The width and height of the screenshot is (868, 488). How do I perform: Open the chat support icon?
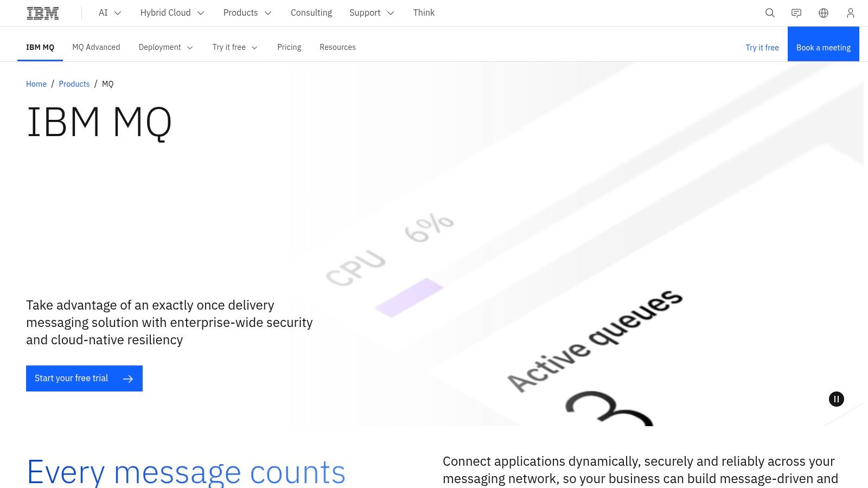tap(796, 13)
